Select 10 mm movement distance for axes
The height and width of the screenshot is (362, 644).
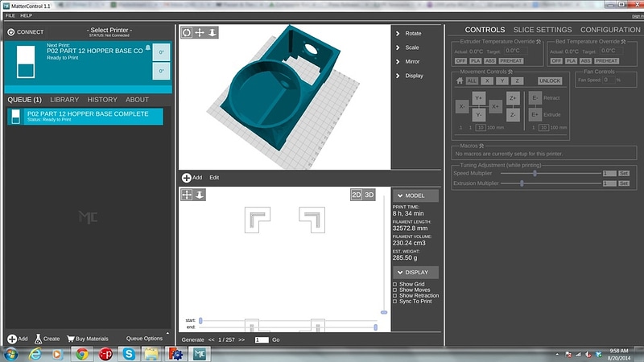481,128
